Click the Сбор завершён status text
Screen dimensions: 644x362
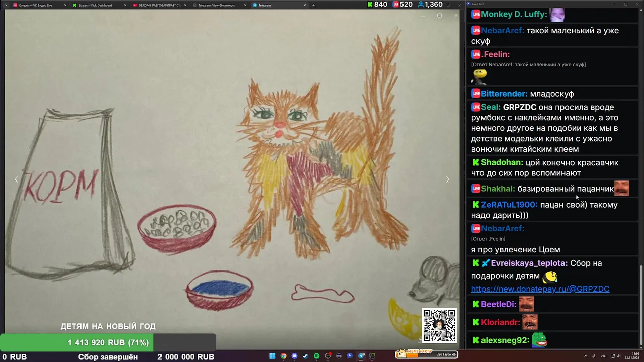click(108, 357)
